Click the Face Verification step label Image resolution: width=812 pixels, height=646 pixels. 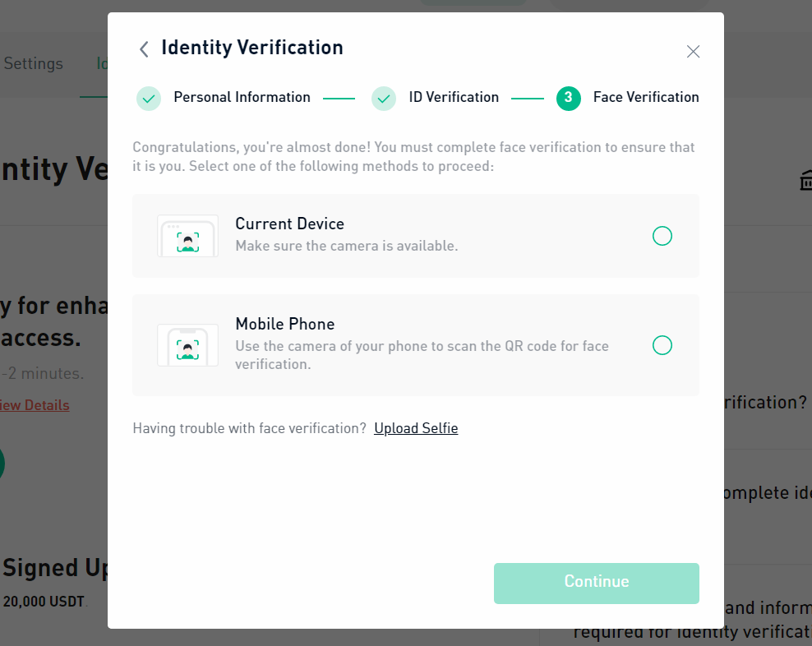pos(646,97)
